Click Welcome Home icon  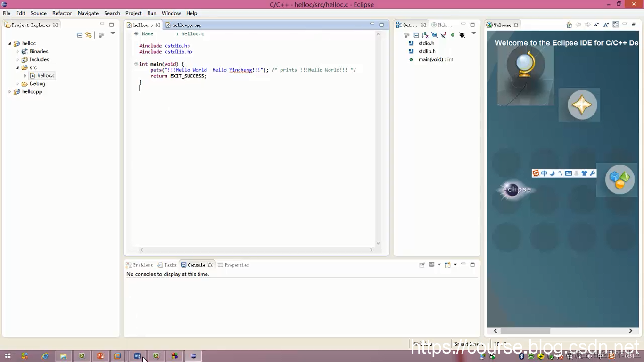[569, 25]
